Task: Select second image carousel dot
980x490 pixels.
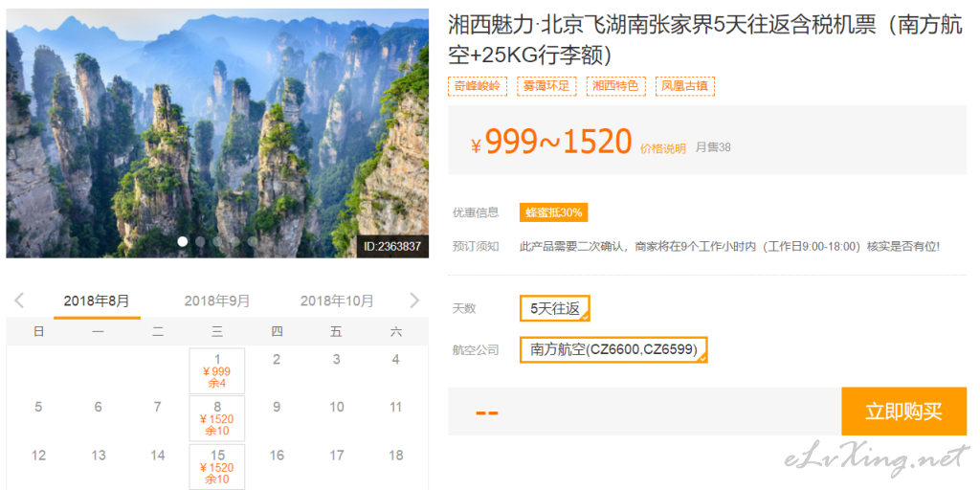Action: [200, 241]
